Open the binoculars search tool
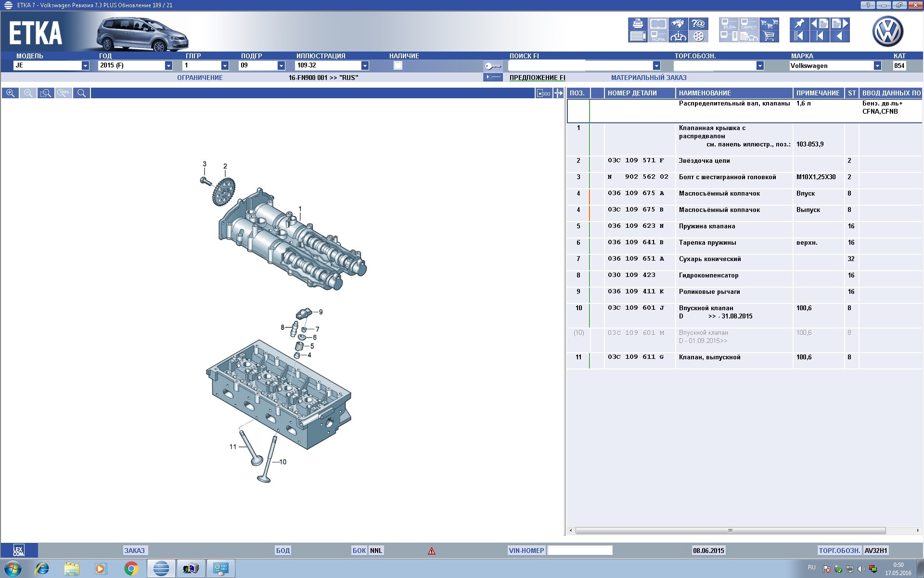Screen dimensions: 924x578 click(678, 24)
